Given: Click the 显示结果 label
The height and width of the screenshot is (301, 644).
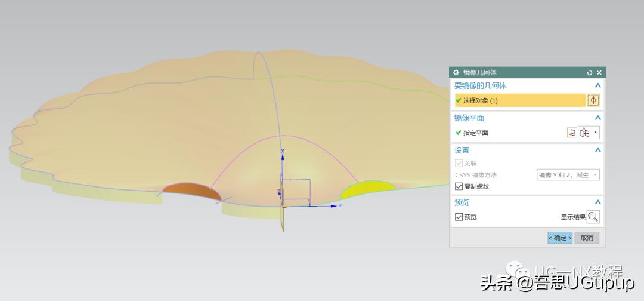Looking at the screenshot, I should [x=573, y=217].
